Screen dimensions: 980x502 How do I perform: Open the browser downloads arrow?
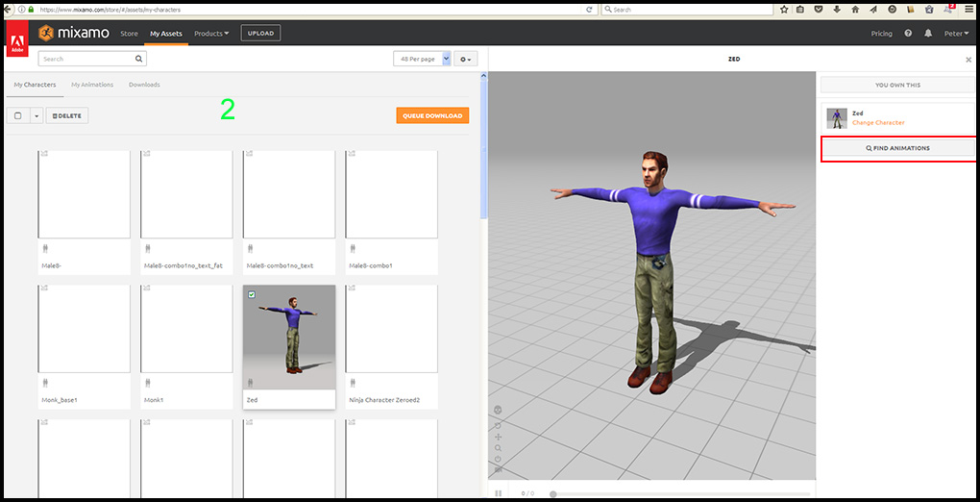pos(837,10)
